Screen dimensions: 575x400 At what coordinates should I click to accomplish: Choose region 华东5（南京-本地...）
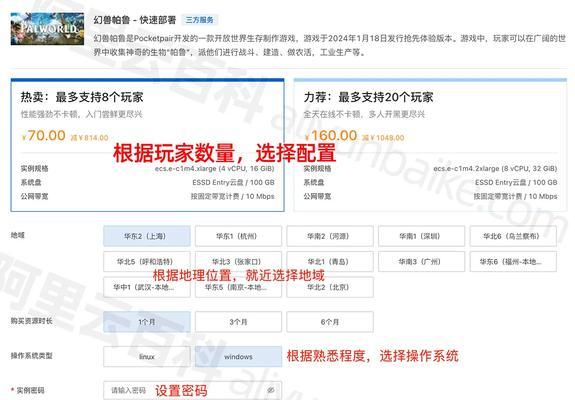coord(238,287)
